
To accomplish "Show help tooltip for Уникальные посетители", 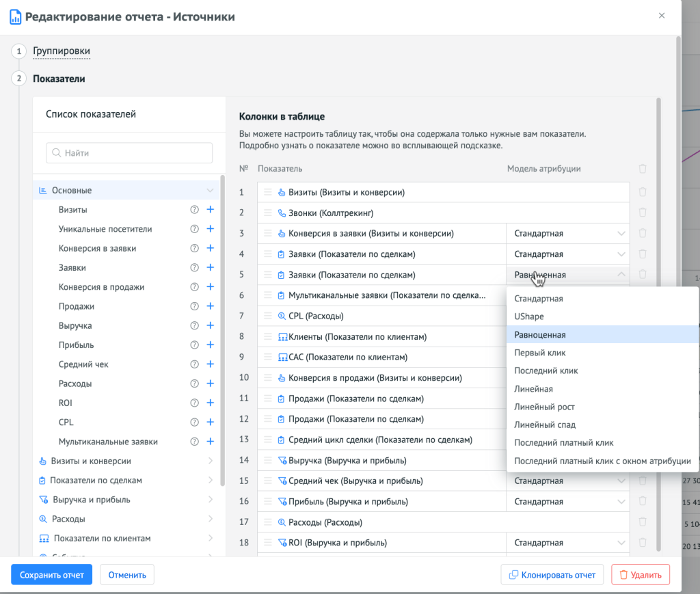I will (194, 229).
